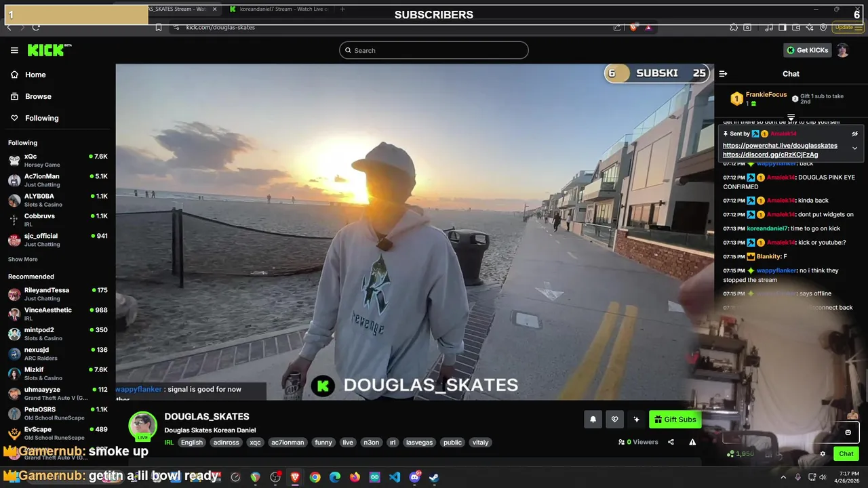Open Brave playlist music note icon
The width and height of the screenshot is (868, 488).
[x=769, y=27]
